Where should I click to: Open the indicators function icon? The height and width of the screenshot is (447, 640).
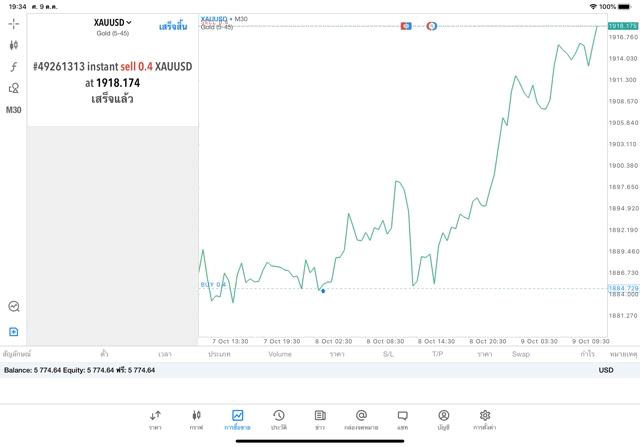14,66
